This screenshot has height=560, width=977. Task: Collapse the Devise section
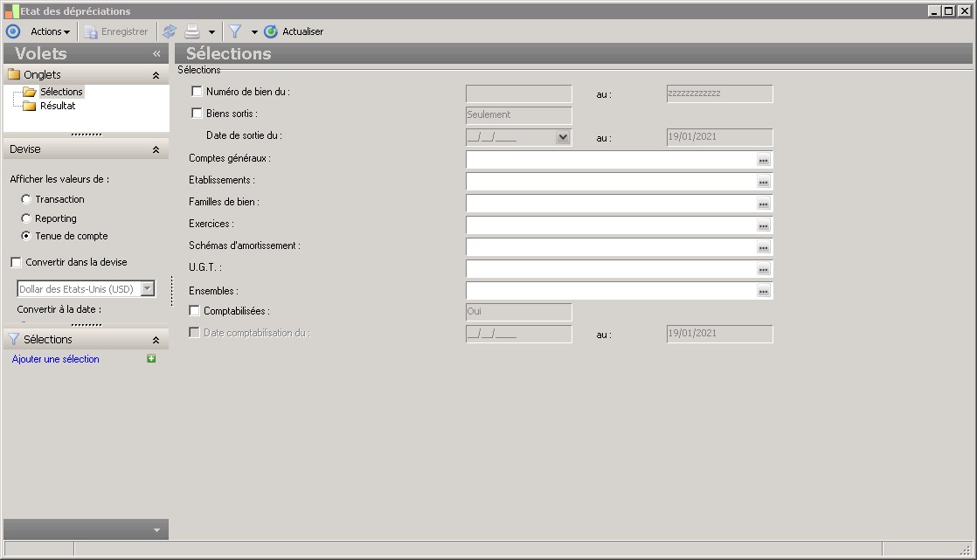tap(156, 149)
